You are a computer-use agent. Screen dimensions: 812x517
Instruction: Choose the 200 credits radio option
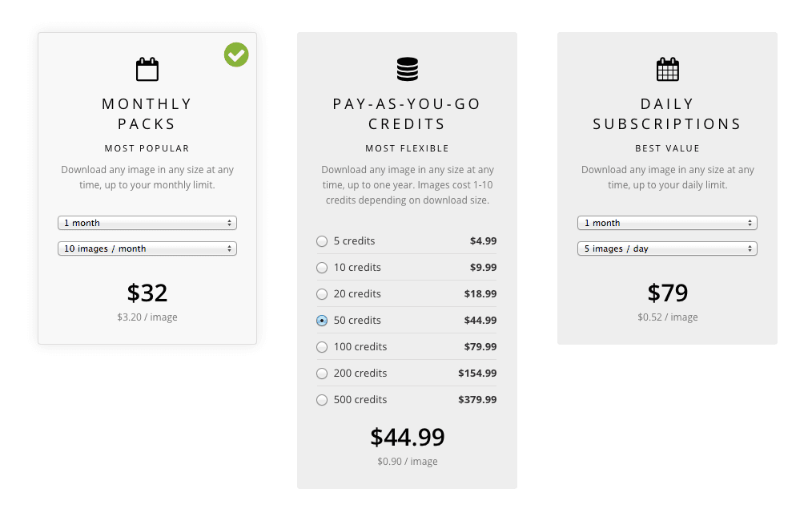click(x=322, y=374)
